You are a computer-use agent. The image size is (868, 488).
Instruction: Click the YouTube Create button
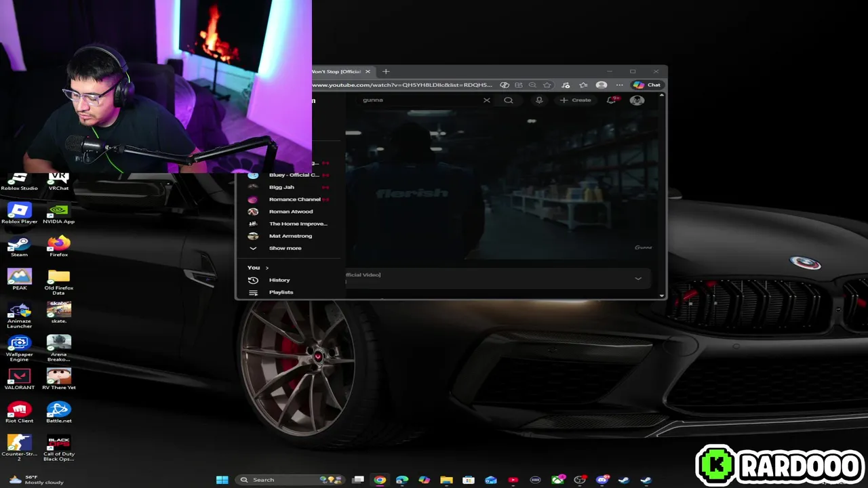pos(576,100)
